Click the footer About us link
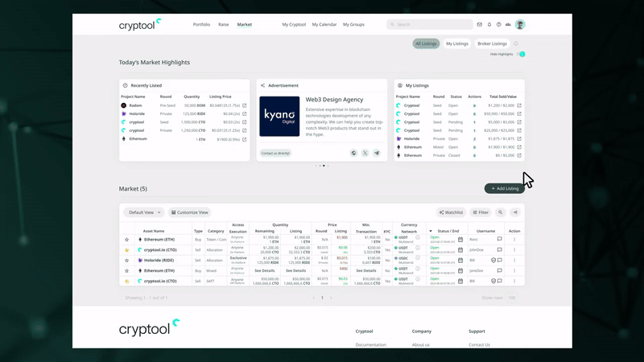Viewport: 644px width, 362px height. coord(420,345)
